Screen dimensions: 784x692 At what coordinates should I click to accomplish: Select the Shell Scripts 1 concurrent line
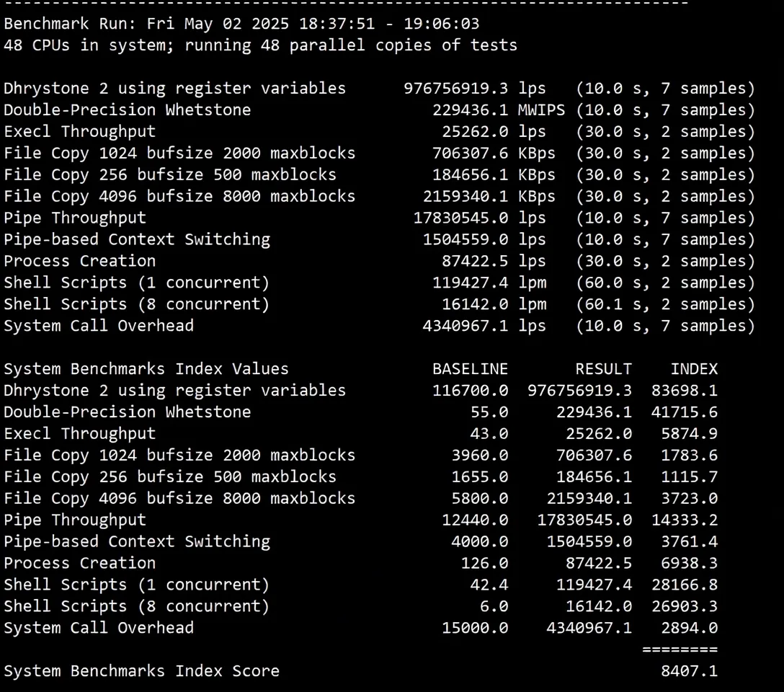pyautogui.click(x=137, y=283)
